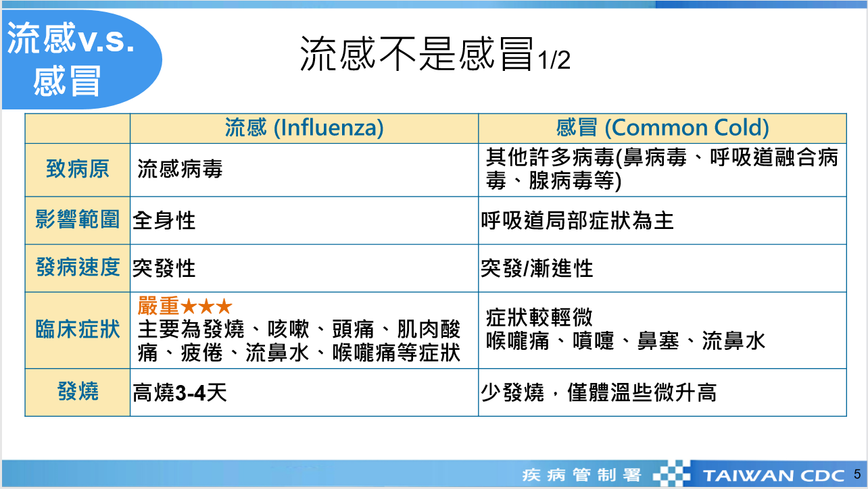The width and height of the screenshot is (868, 489).
Task: Click the TAIWAN CDC footer text
Action: (x=774, y=475)
